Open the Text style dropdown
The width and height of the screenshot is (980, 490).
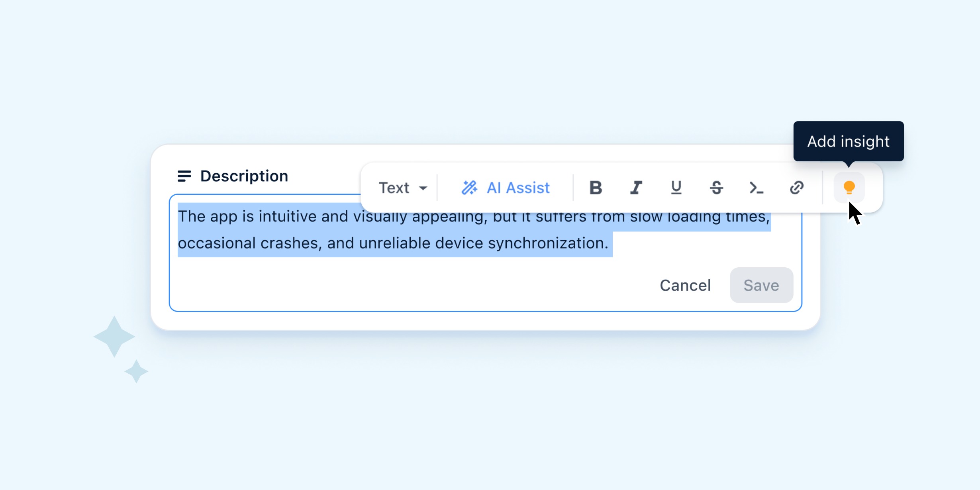click(x=402, y=188)
